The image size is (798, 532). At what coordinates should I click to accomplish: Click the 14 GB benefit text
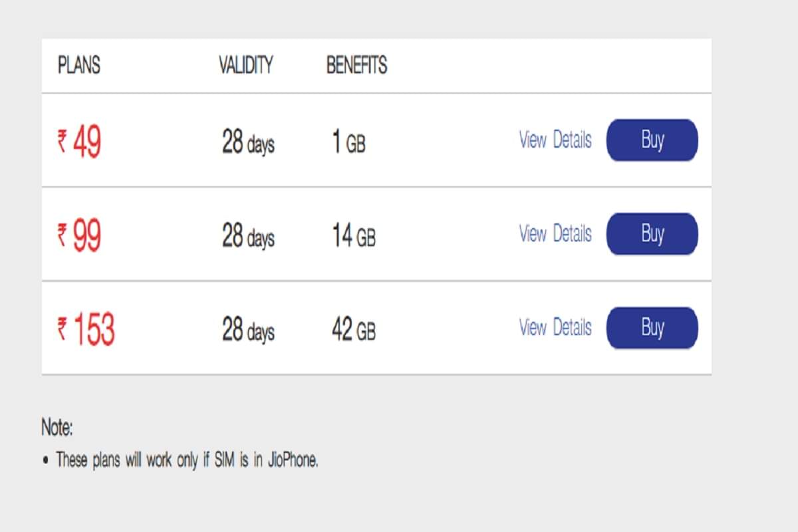354,236
